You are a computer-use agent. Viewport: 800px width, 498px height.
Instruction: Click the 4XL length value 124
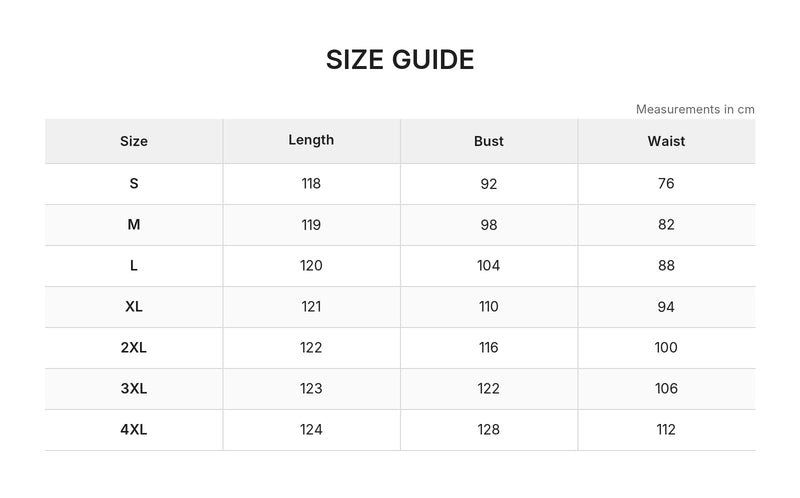click(311, 430)
